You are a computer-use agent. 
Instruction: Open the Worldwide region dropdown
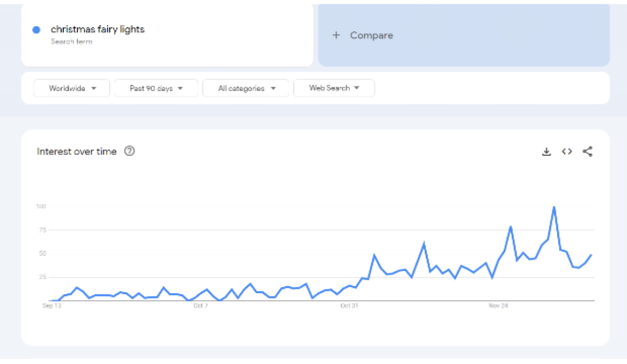[x=72, y=88]
